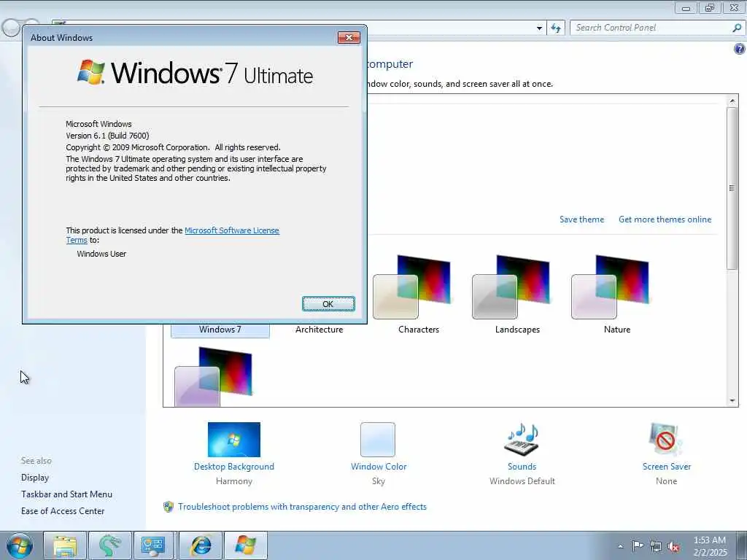
Task: Select the Characters theme thumbnail
Action: tap(411, 287)
